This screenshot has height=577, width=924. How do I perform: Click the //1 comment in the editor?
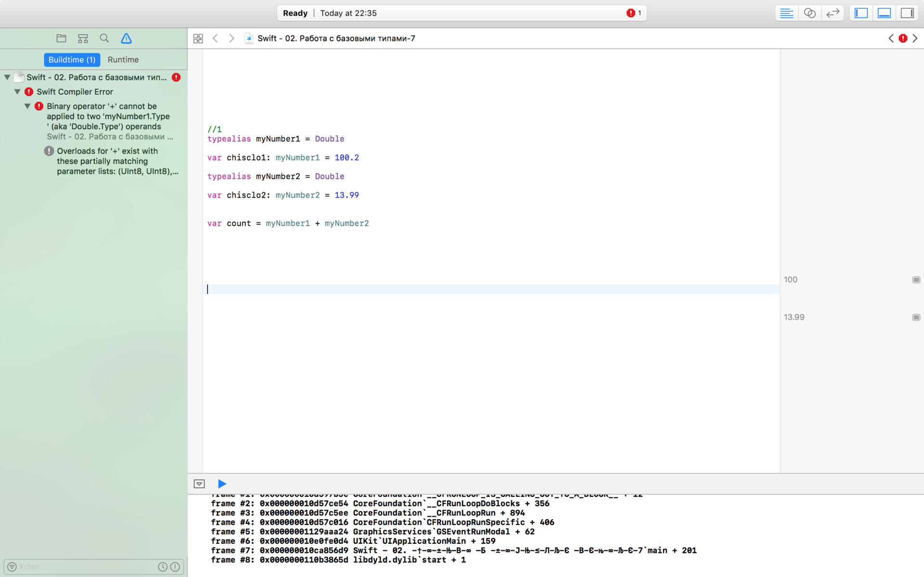(x=215, y=129)
